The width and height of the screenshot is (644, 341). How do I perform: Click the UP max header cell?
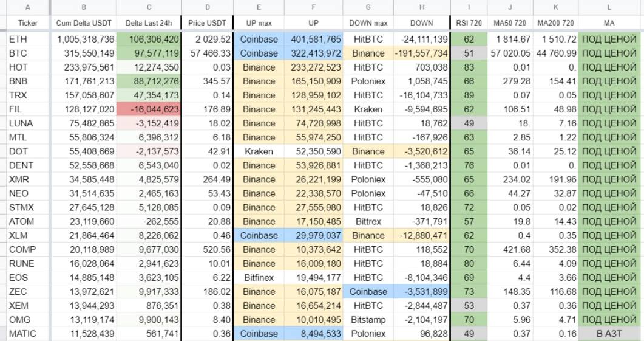pos(259,23)
